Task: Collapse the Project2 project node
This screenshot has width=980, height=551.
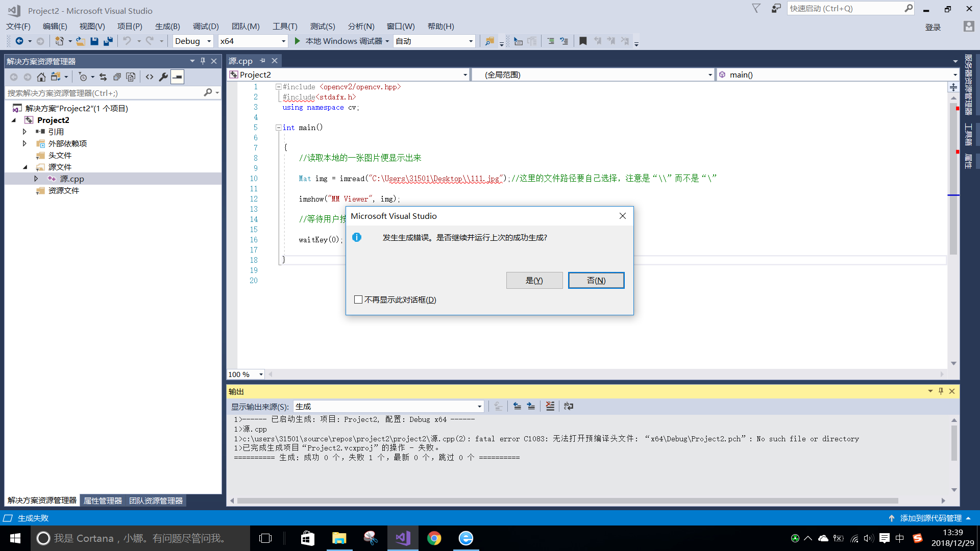Action: pos(14,120)
